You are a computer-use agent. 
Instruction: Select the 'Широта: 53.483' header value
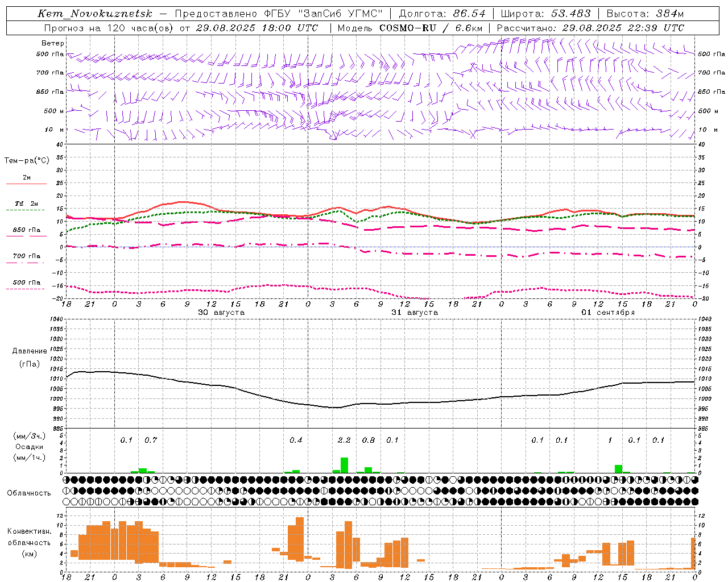pos(545,14)
